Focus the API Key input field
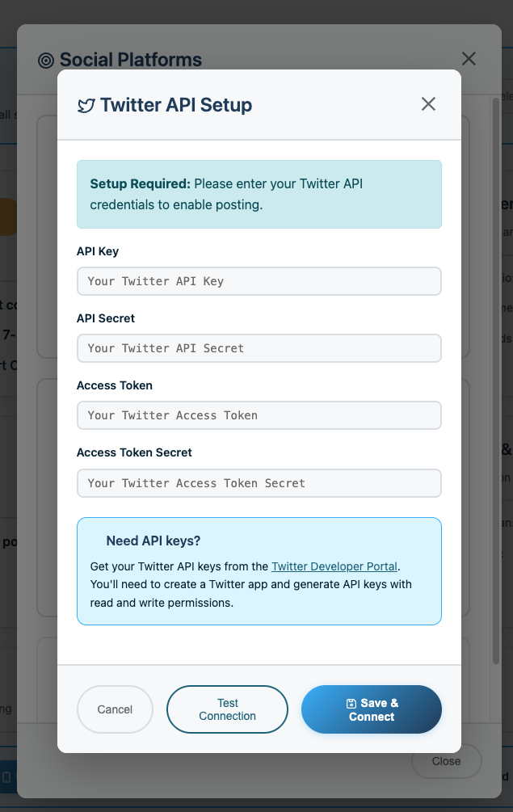This screenshot has height=812, width=513. pyautogui.click(x=259, y=281)
